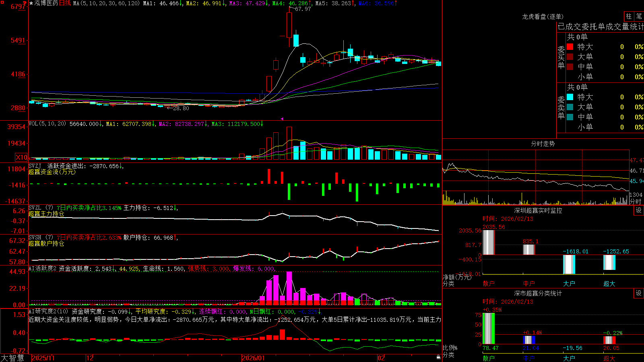The image size is (644, 362).
Task: Click the 分时走势 panel title
Action: 543,144
